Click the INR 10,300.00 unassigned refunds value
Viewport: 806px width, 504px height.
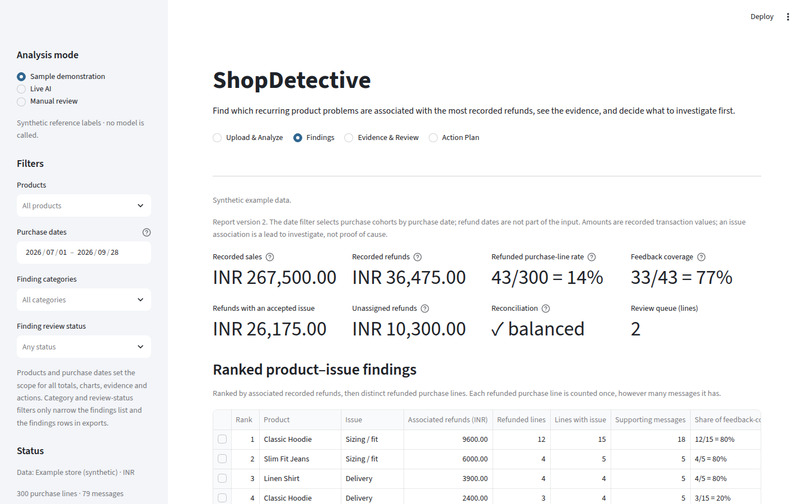click(409, 329)
